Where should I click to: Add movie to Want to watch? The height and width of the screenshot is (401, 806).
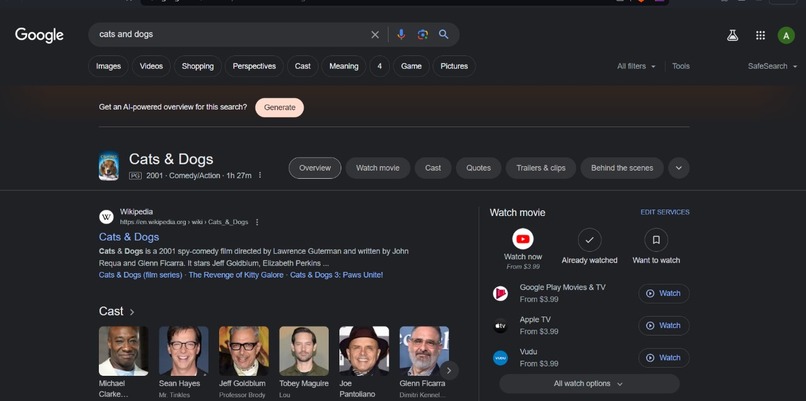click(x=656, y=240)
